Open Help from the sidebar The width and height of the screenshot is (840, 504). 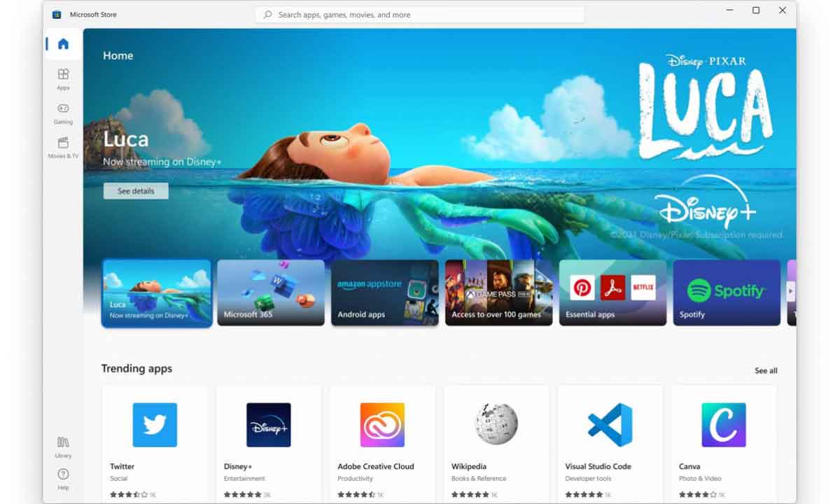tap(63, 479)
